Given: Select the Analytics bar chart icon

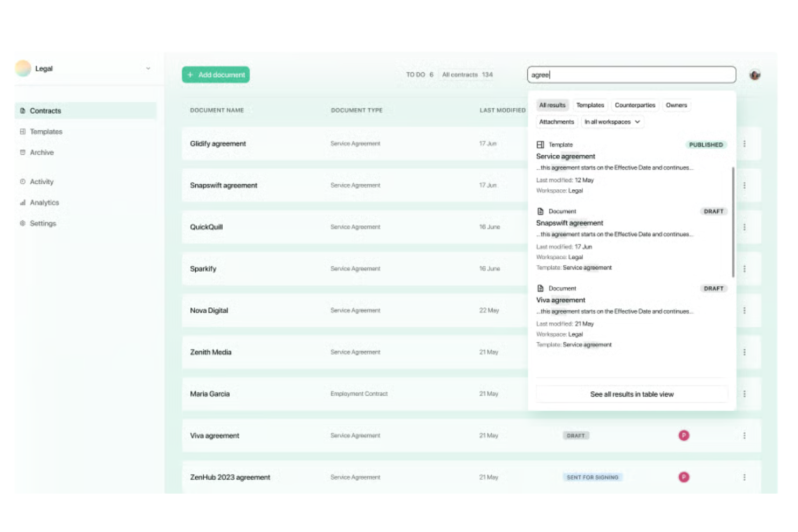Looking at the screenshot, I should pyautogui.click(x=22, y=203).
